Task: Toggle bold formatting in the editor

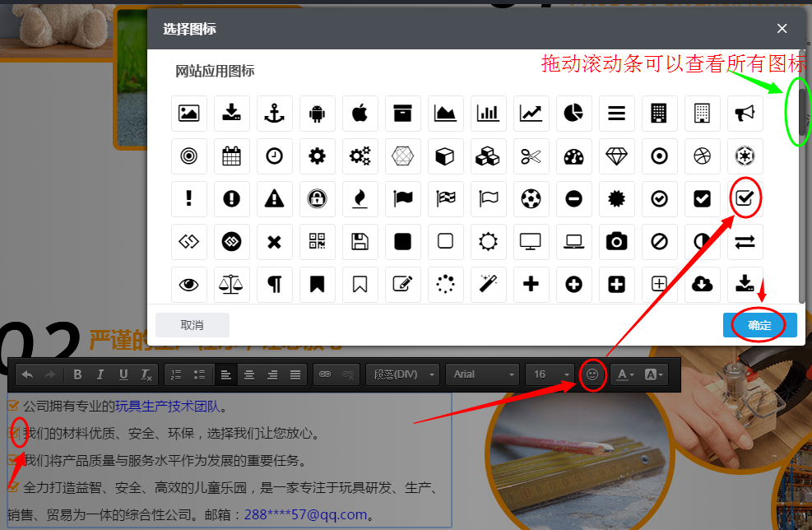Action: [x=77, y=374]
